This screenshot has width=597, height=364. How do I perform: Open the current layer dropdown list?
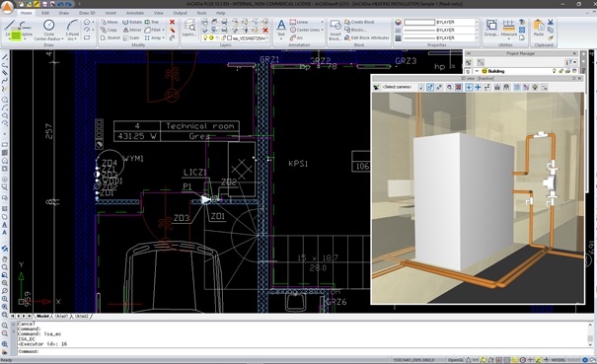[x=268, y=37]
